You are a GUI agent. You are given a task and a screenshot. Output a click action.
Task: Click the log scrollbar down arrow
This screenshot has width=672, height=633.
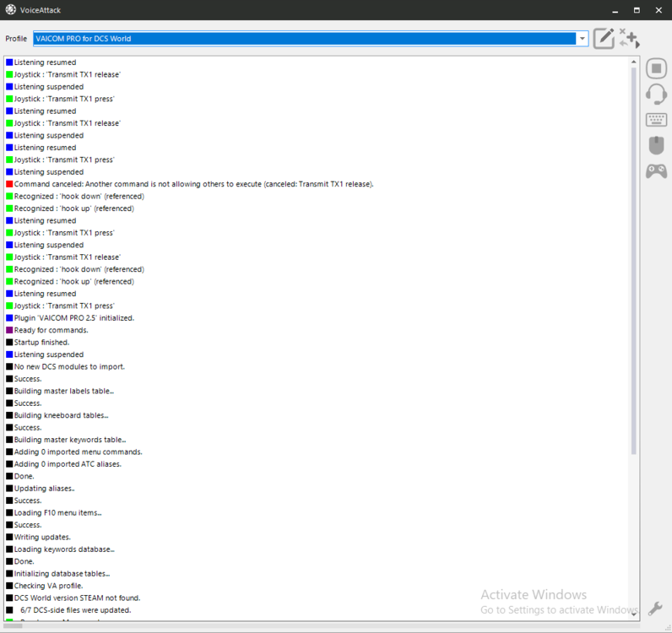(633, 614)
